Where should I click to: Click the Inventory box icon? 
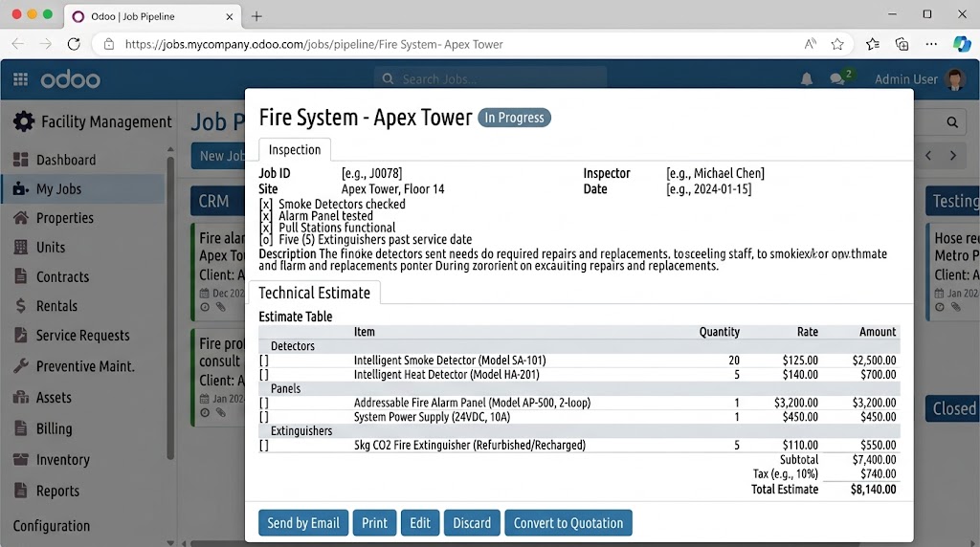coord(21,460)
